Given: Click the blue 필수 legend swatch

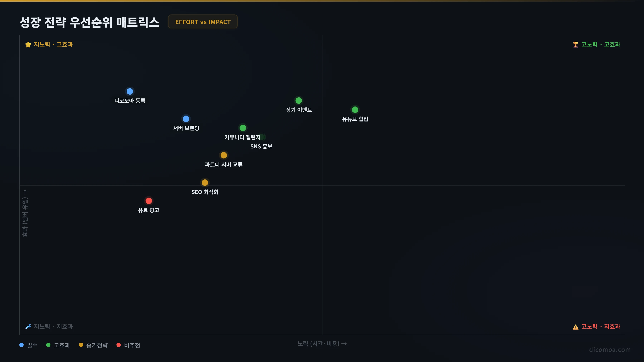Looking at the screenshot, I should pyautogui.click(x=21, y=345).
